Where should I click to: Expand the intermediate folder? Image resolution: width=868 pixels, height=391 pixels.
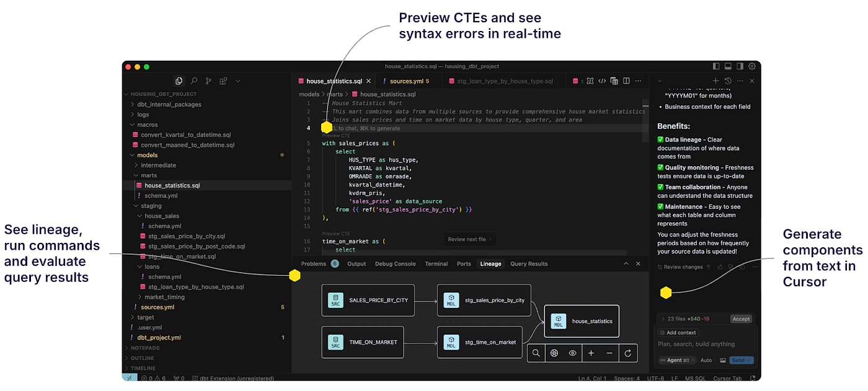(158, 165)
